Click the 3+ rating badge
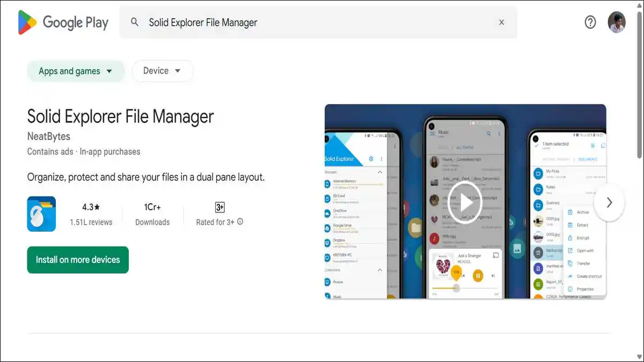 [x=219, y=207]
